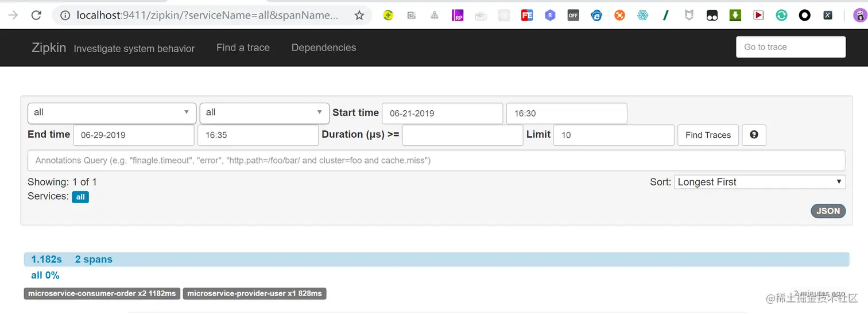The height and width of the screenshot is (314, 868).
Task: Click the orange lifebuoy extension icon
Action: pos(619,15)
